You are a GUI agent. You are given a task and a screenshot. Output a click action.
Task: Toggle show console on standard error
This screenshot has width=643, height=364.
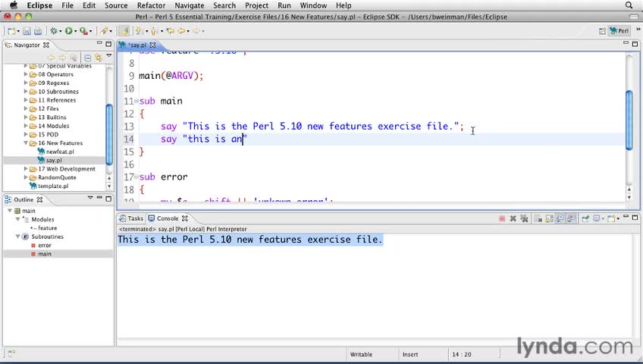pos(571,218)
